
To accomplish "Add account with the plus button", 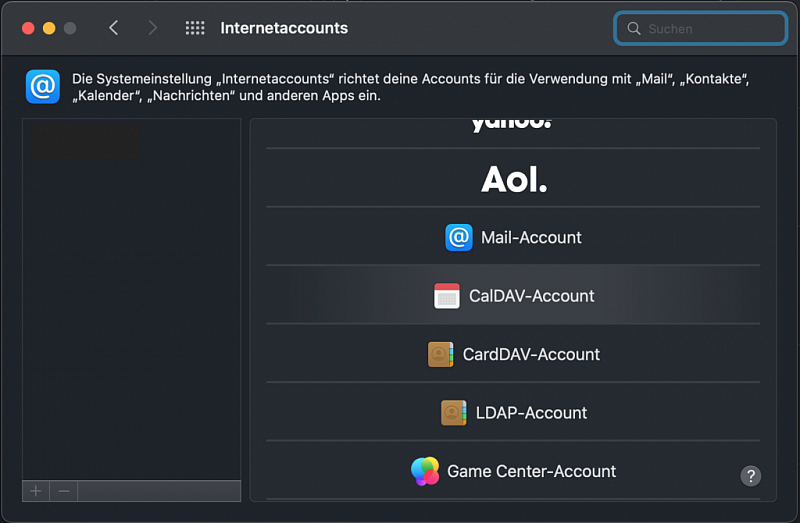I will click(x=36, y=491).
